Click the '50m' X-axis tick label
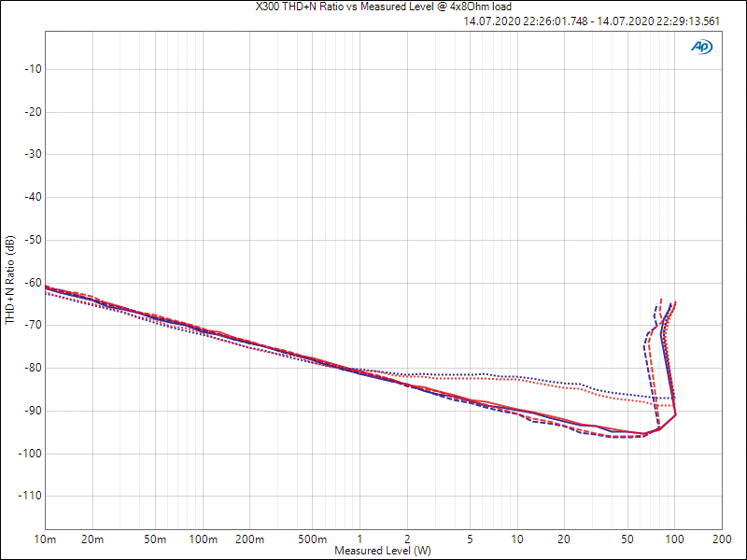747x560 pixels. (155, 539)
